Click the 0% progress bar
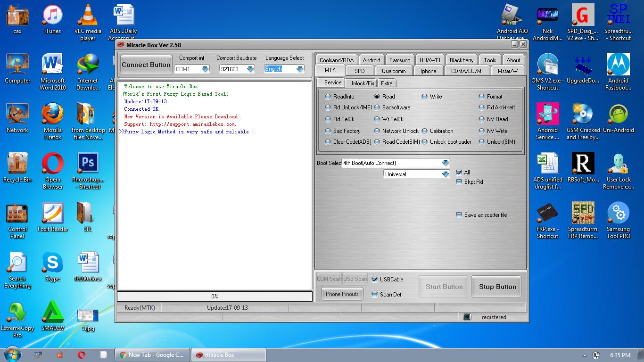Viewport: 644px width, 362px height. pos(215,296)
